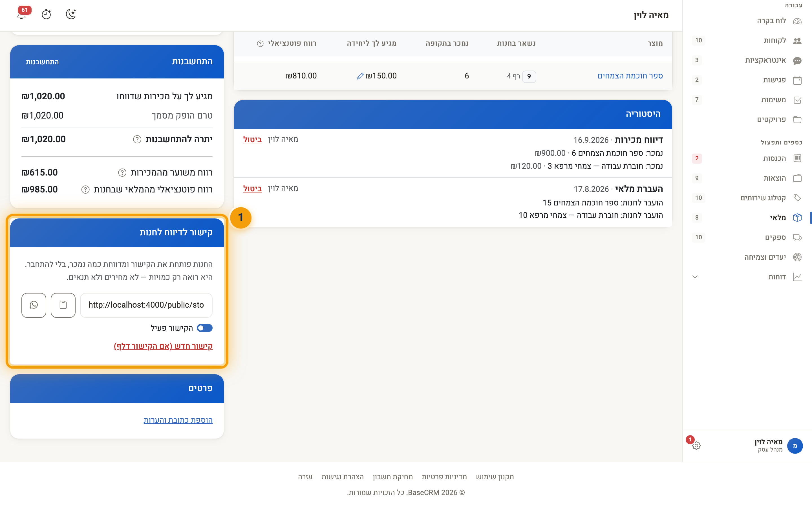Open יעדים וצמיחה sidebar item
Viewport: 812px width, 508px height.
[x=747, y=257]
